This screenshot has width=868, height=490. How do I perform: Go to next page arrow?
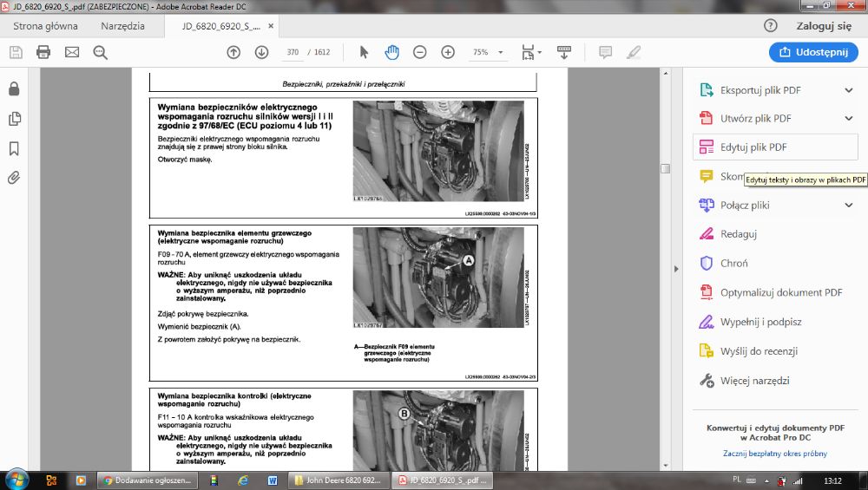coord(261,53)
